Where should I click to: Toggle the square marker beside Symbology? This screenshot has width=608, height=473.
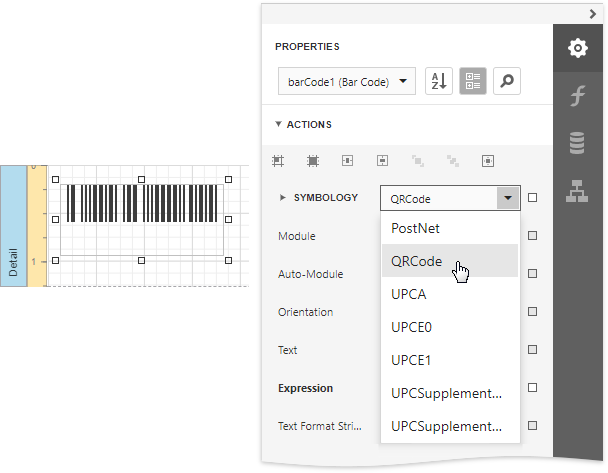pos(532,198)
